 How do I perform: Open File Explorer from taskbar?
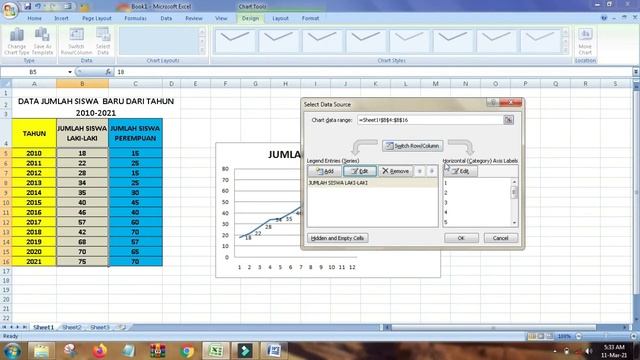click(x=41, y=351)
